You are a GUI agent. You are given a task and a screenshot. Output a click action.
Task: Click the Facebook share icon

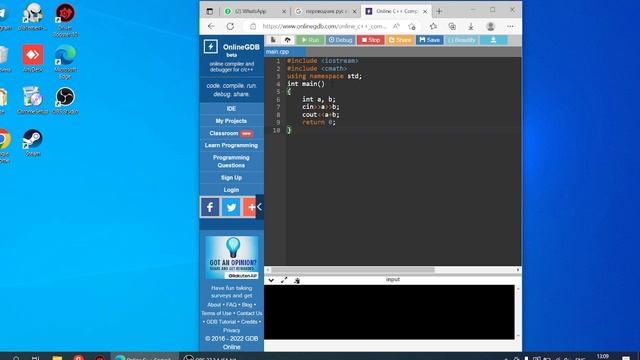(210, 207)
